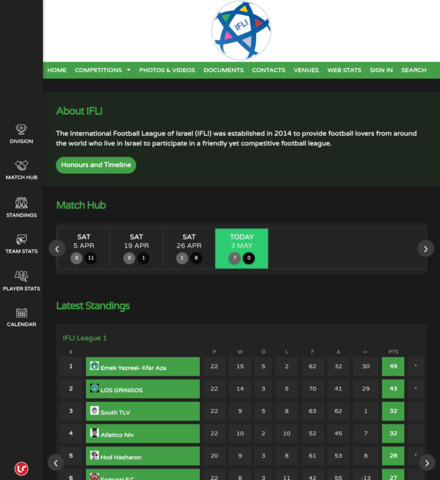Show later dates in Match Hub
Screen dimensions: 440x480
coord(425,249)
